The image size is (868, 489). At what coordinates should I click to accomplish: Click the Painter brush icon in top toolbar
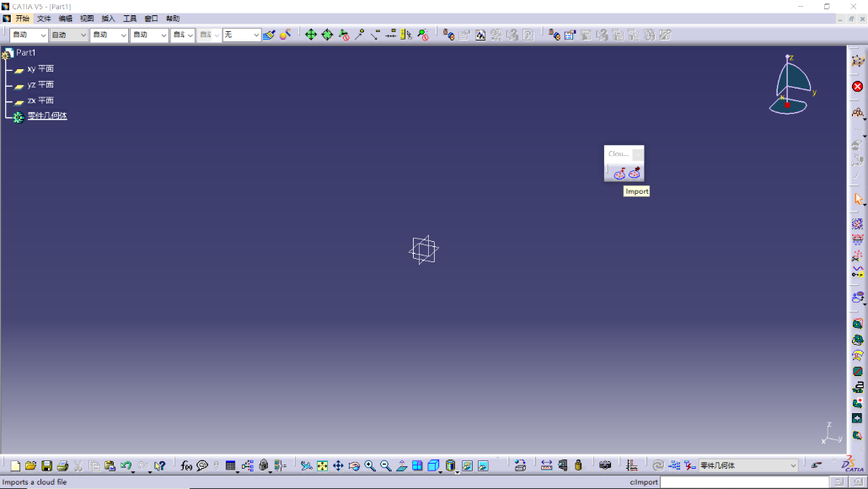269,35
